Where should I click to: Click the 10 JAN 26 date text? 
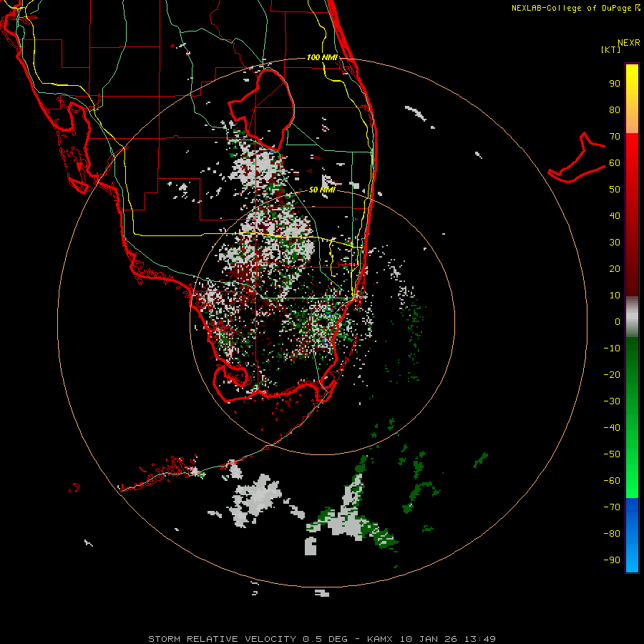[x=429, y=639]
